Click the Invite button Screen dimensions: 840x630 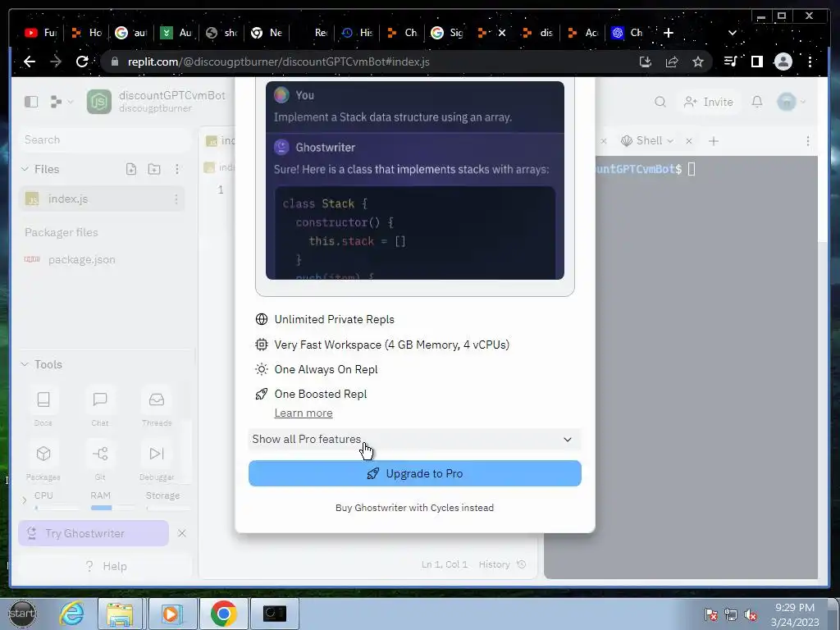pyautogui.click(x=708, y=102)
